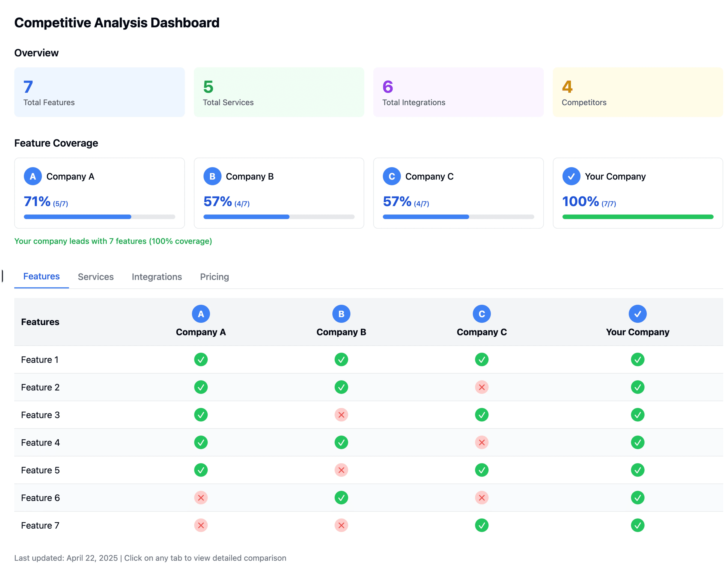This screenshot has height=571, width=728.
Task: Click Feature 7 green check for Company C
Action: coord(482,525)
